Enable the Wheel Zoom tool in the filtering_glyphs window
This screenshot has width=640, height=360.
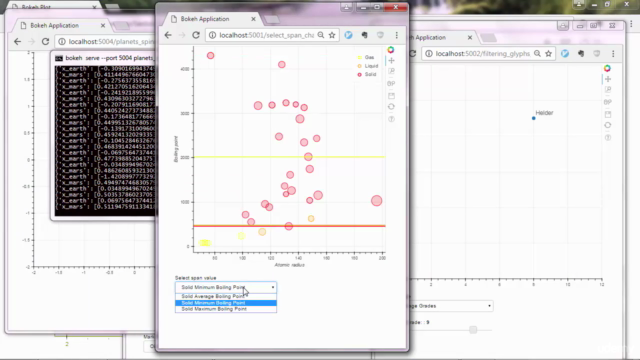(608, 102)
